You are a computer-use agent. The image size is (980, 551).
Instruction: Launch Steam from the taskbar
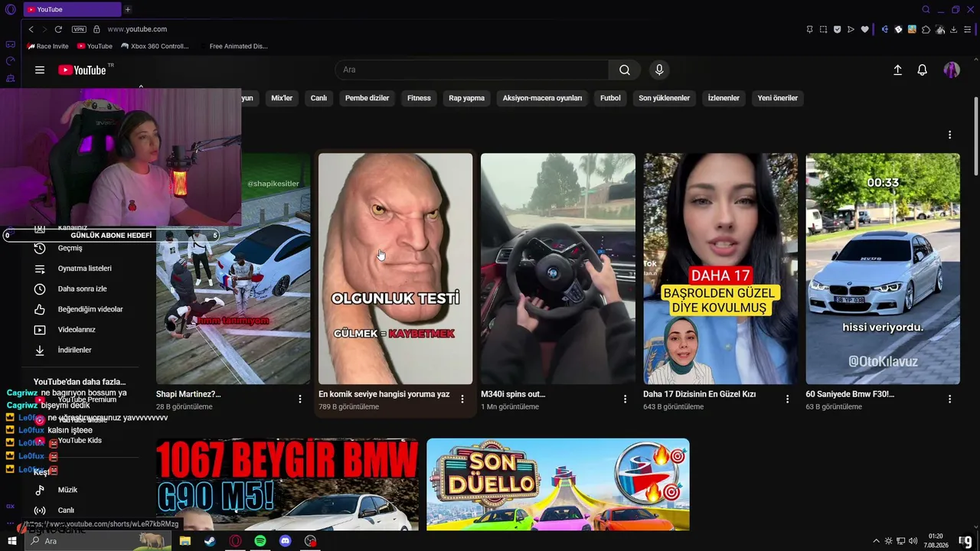[x=209, y=541]
